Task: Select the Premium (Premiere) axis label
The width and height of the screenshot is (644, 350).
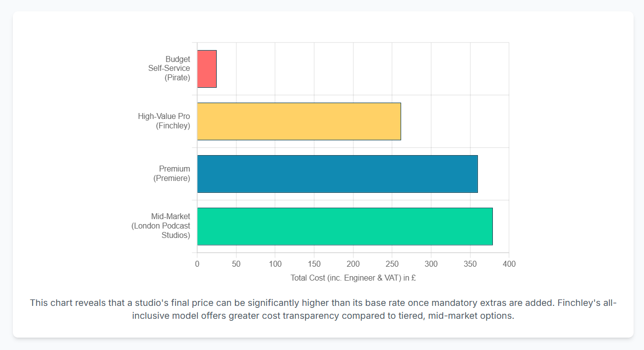Action: [172, 174]
